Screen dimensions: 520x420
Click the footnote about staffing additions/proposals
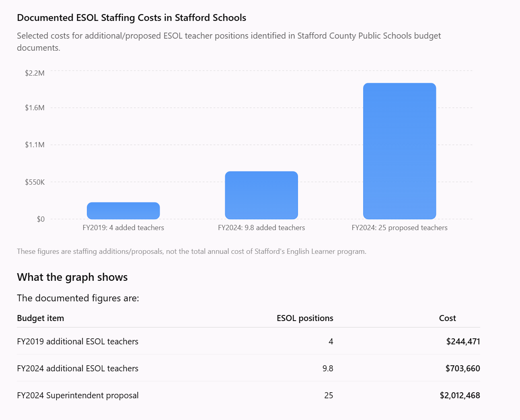(191, 251)
